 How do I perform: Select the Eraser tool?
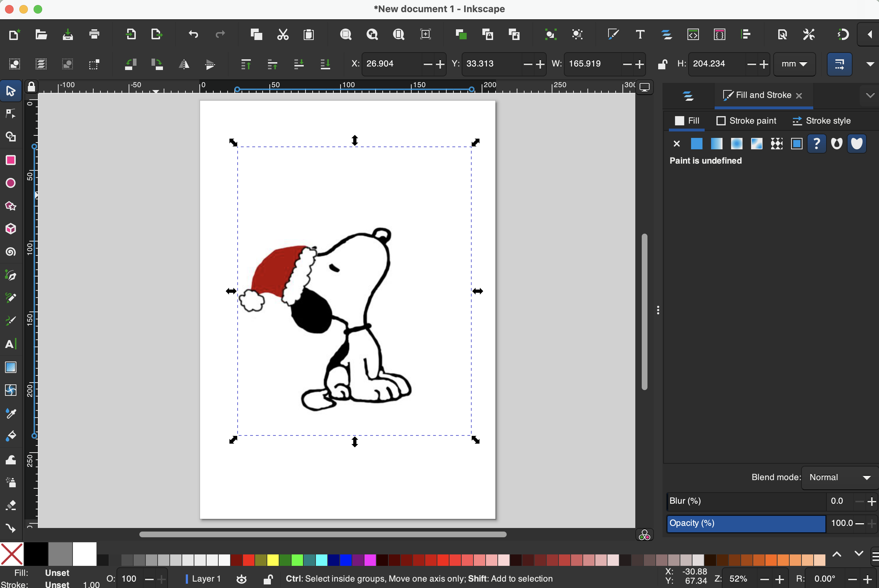pos(10,505)
